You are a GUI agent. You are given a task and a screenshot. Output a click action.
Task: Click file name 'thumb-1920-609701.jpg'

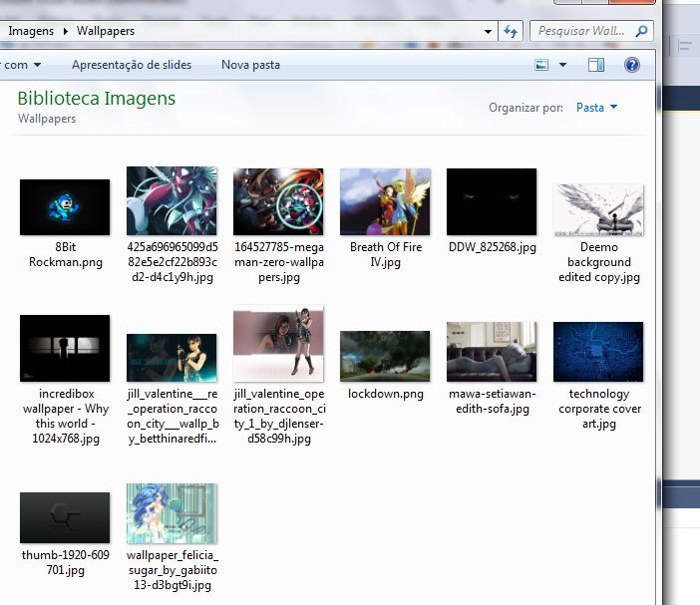(66, 562)
